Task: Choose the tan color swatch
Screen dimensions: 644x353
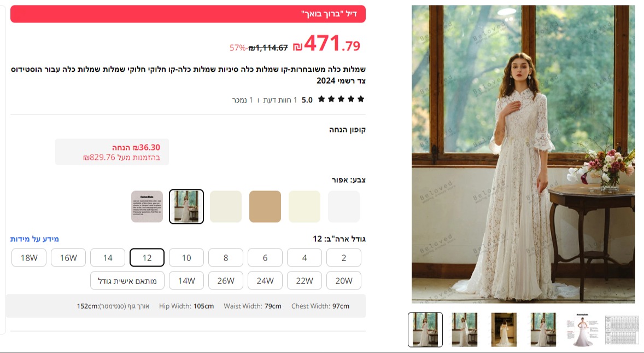Action: pos(265,206)
